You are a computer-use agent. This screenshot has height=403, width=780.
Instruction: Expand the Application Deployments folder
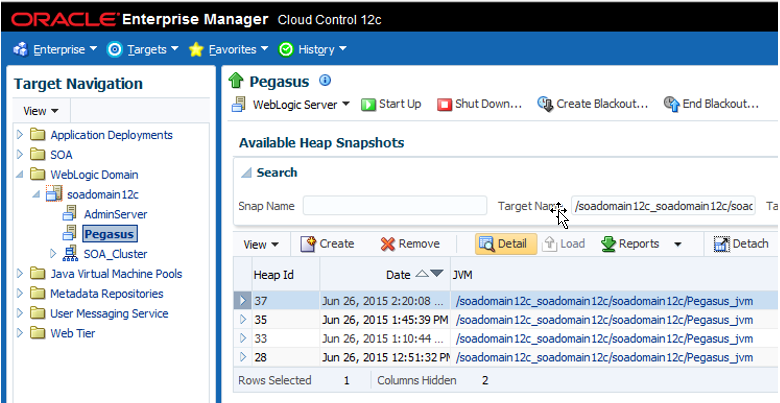(19, 135)
